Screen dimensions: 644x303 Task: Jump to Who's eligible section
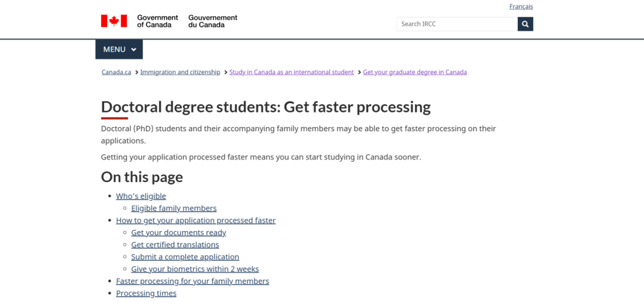(x=141, y=196)
